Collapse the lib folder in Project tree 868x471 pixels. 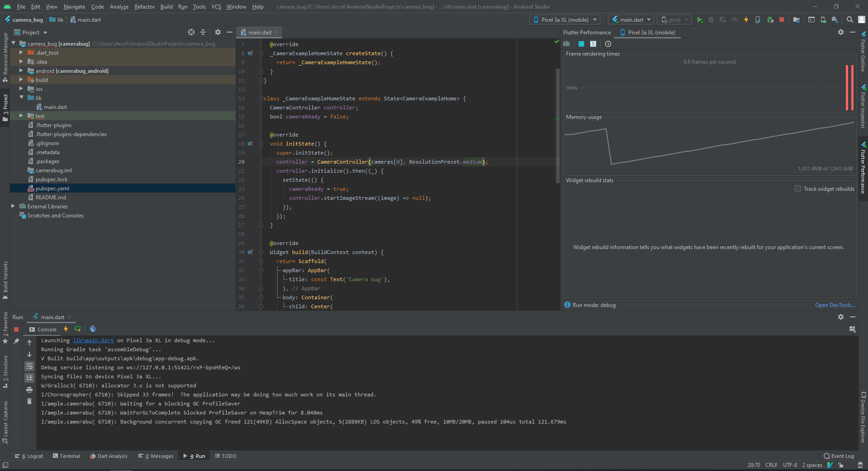pyautogui.click(x=21, y=98)
